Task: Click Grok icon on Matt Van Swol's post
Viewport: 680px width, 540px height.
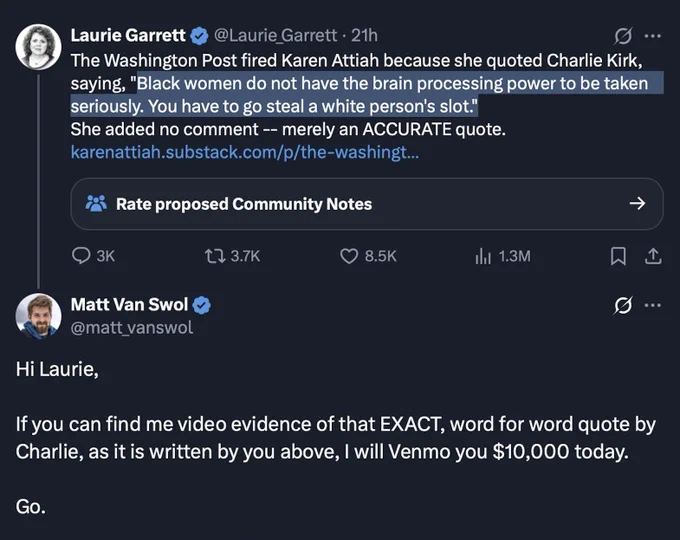Action: [623, 305]
